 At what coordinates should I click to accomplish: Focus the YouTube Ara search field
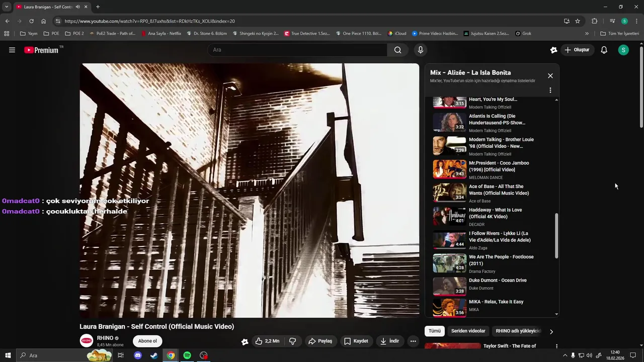[x=297, y=50]
